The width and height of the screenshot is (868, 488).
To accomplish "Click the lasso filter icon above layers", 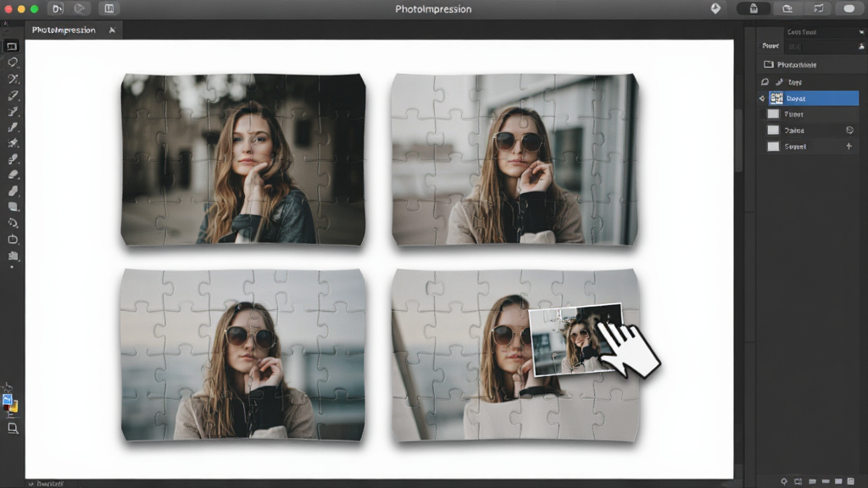I will [x=765, y=82].
